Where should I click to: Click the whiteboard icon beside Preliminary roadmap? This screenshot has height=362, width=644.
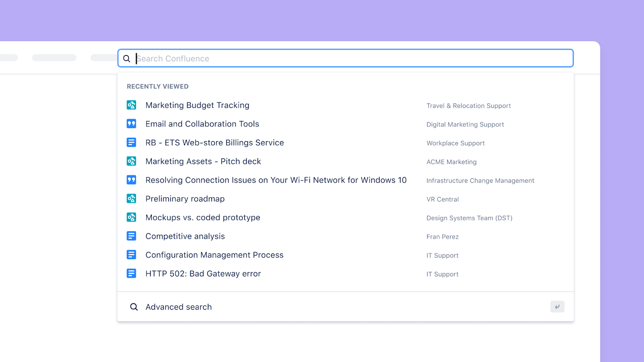[x=131, y=198]
